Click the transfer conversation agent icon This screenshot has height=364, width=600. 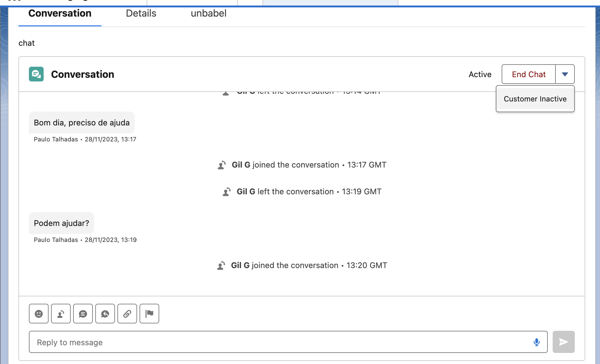(61, 314)
